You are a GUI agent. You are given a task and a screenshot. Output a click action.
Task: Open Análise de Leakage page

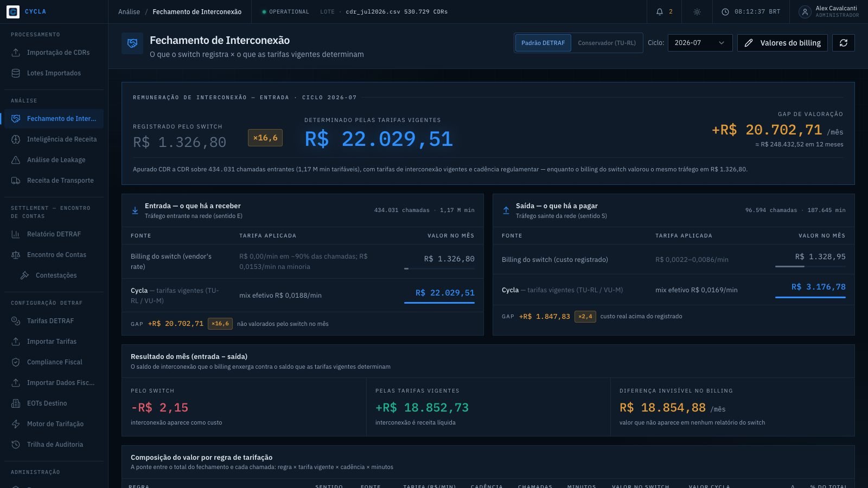click(54, 160)
